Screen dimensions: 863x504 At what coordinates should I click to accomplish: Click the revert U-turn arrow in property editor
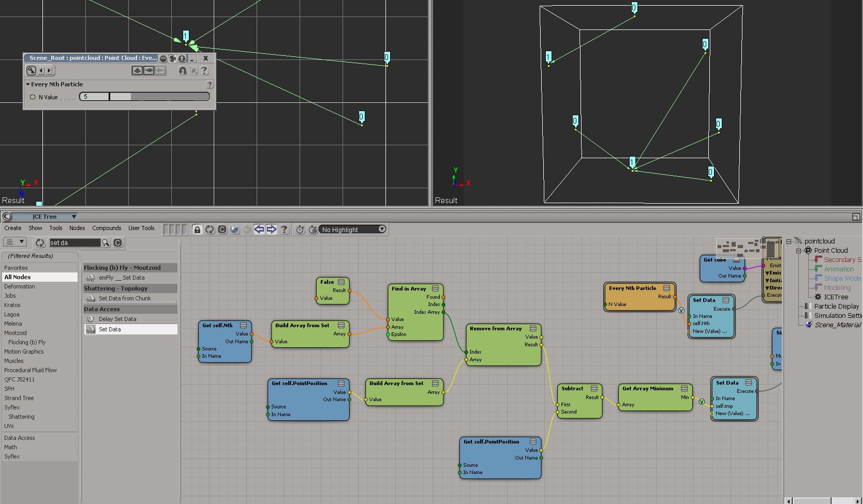click(x=182, y=70)
